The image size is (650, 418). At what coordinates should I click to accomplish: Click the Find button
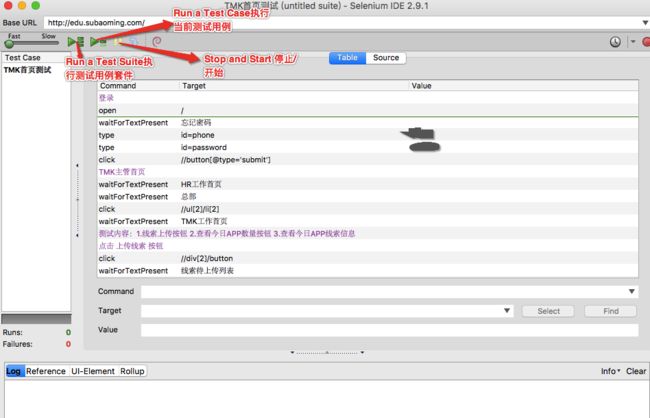point(611,311)
